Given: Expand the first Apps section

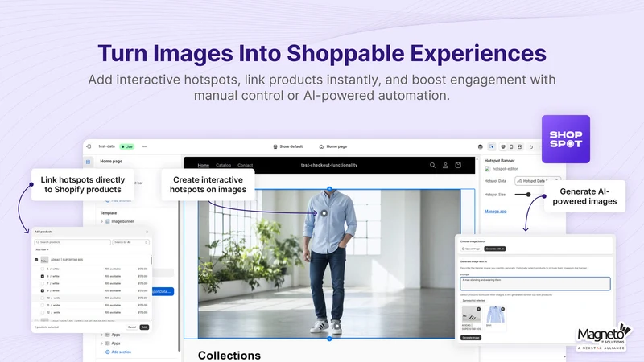Looking at the screenshot, I should [102, 335].
